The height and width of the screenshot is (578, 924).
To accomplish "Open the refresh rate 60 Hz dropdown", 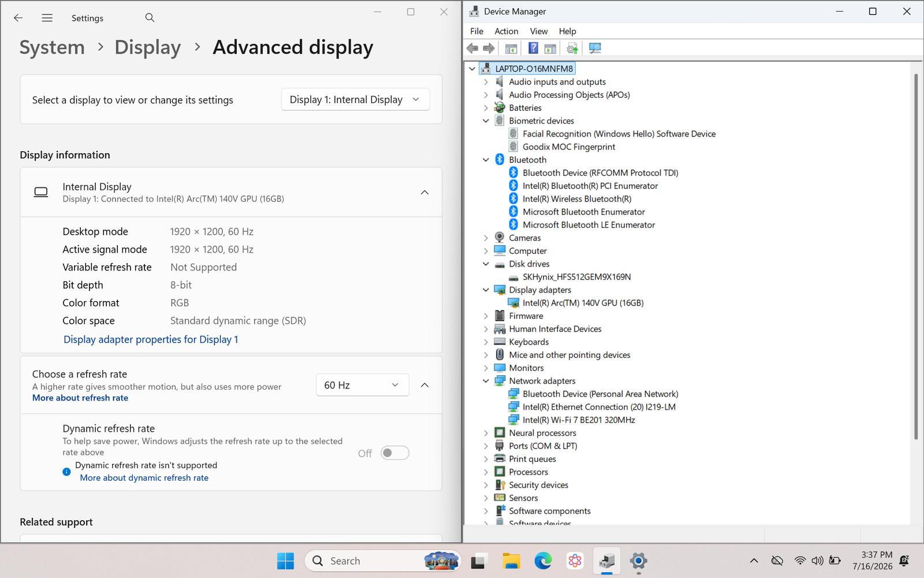I will 362,385.
